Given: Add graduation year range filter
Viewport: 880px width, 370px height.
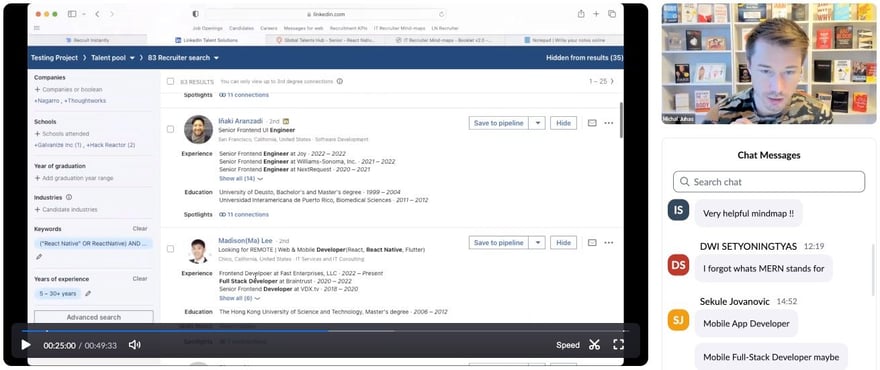Looking at the screenshot, I should coord(74,178).
